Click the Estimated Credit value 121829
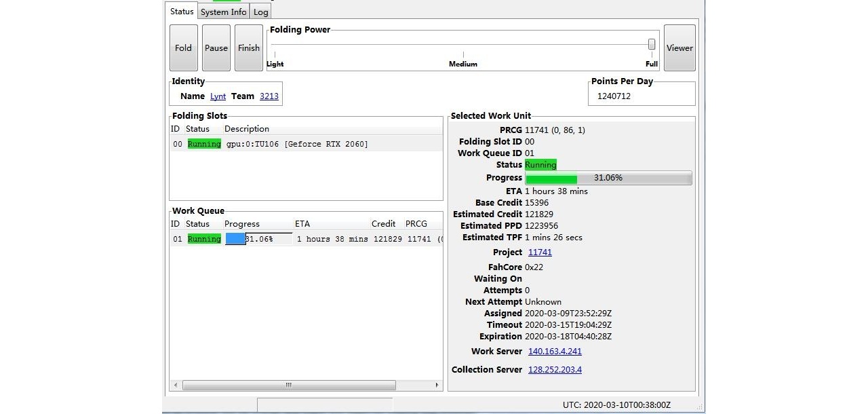The width and height of the screenshot is (868, 414). 539,214
